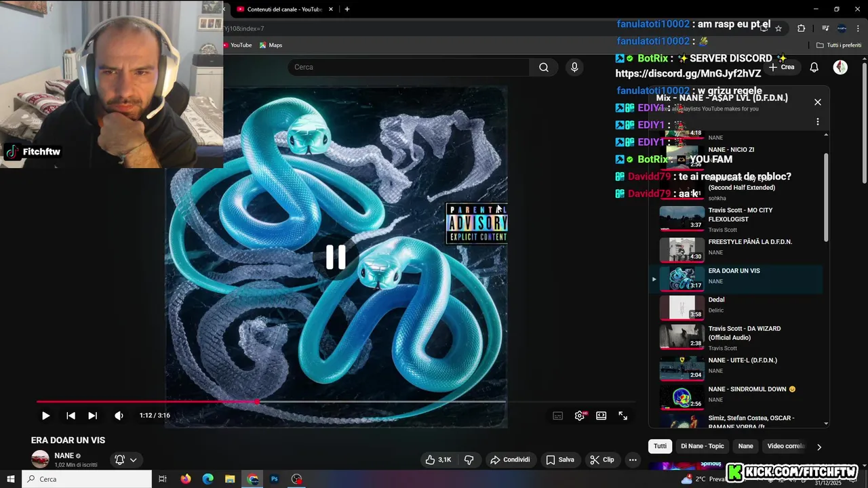Open Chrome extensions puzzle icon
Screen dimensions: 868x488
point(802,28)
